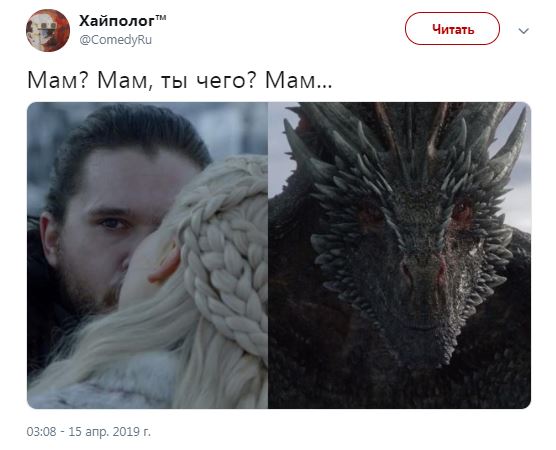Image resolution: width=556 pixels, height=450 pixels.
Task: Click the Читать follow button
Action: (452, 29)
